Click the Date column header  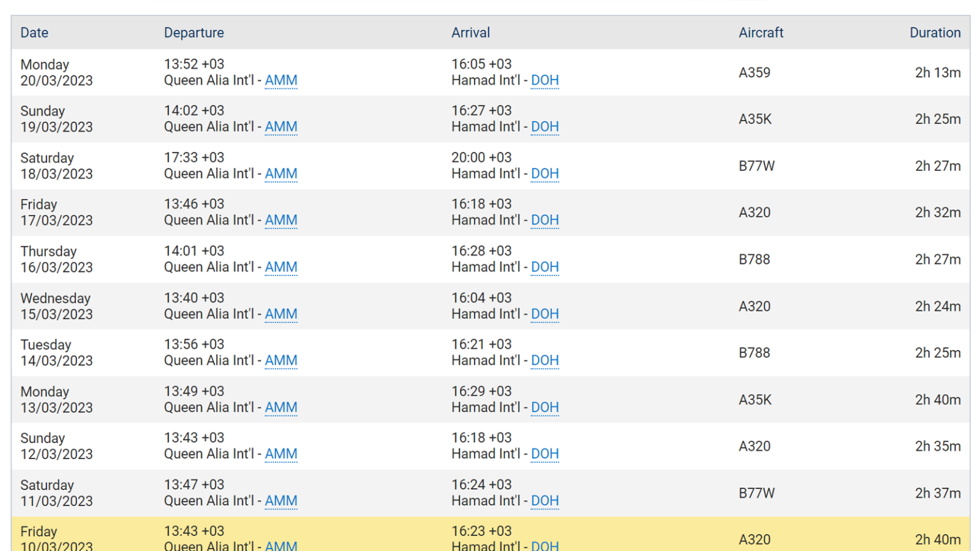34,33
